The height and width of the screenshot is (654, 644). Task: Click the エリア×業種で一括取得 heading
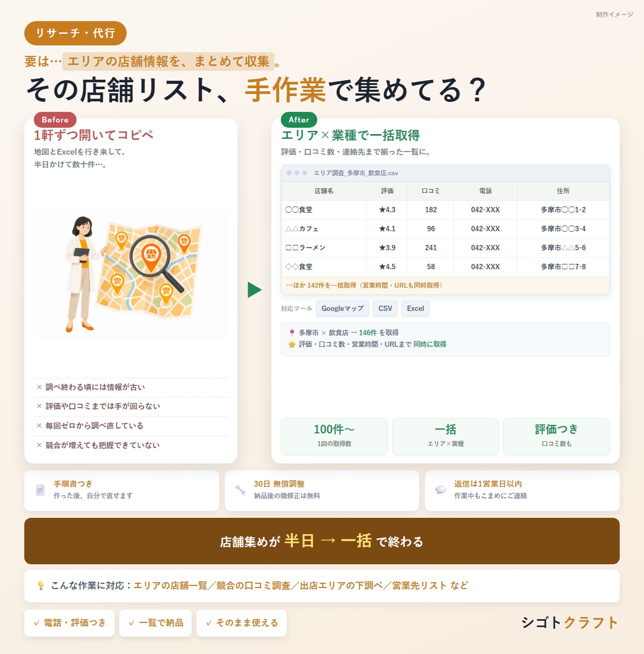[351, 136]
